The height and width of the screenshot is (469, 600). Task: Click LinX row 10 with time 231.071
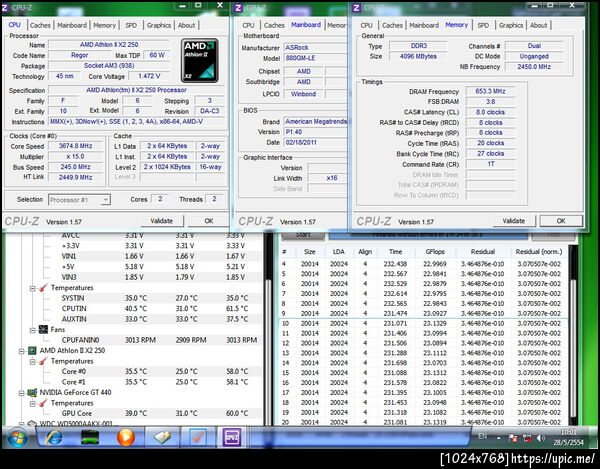click(423, 323)
